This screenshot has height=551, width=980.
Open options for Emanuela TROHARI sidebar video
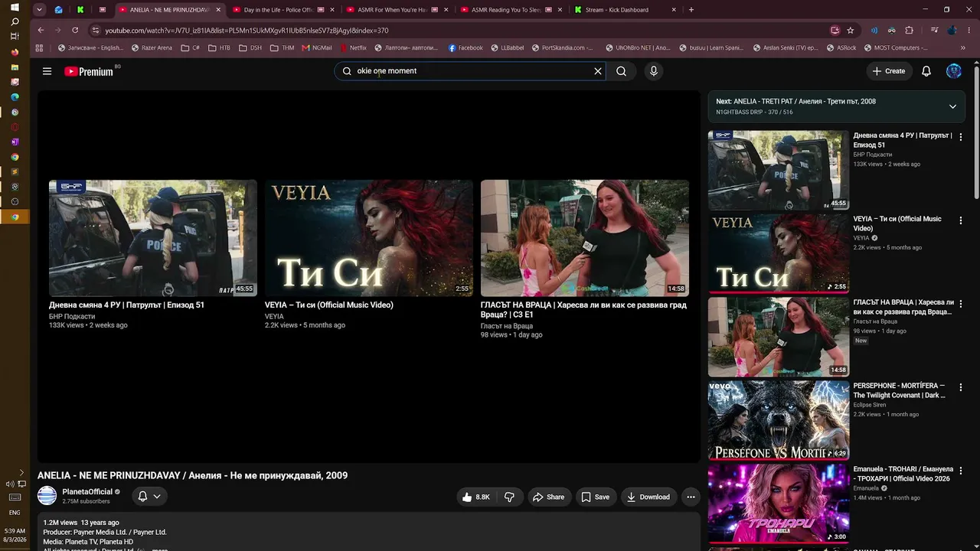(x=961, y=471)
